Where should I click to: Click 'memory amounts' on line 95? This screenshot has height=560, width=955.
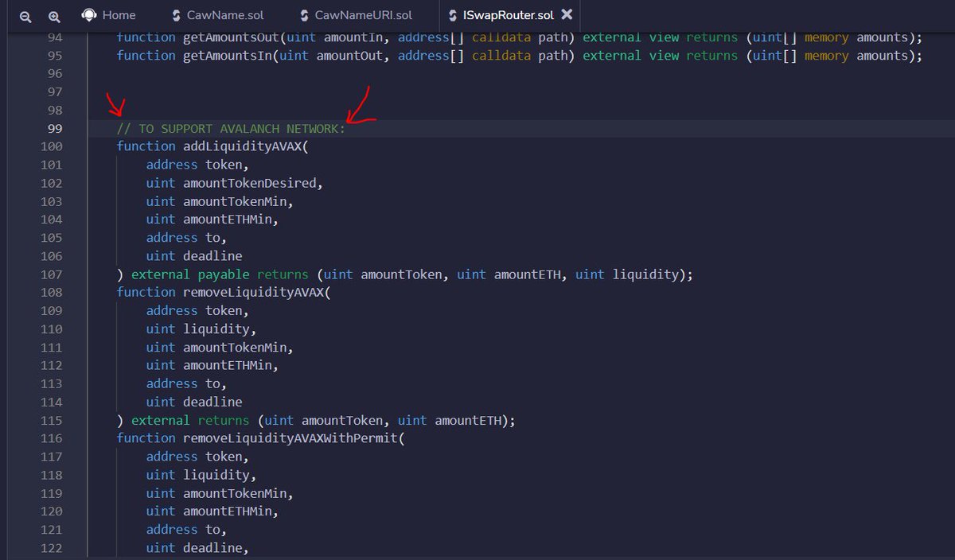[x=856, y=56]
